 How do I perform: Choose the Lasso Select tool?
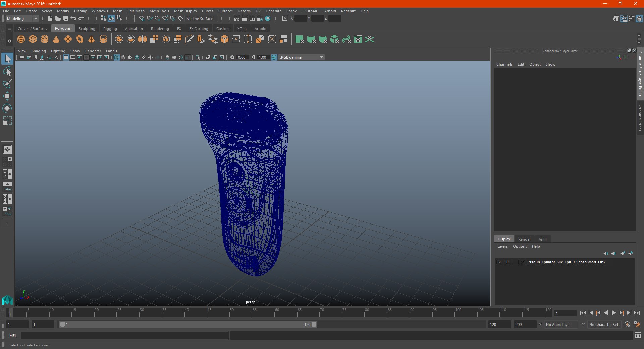click(7, 71)
